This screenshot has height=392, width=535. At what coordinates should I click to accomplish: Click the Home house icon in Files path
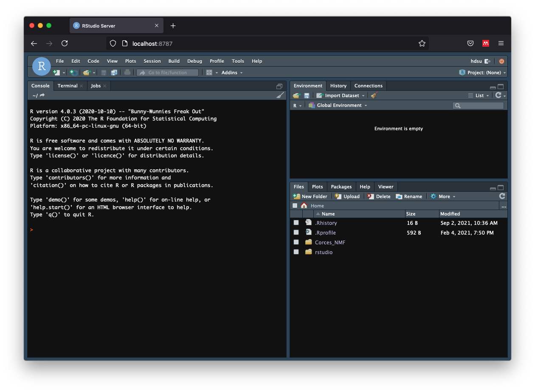click(x=304, y=206)
